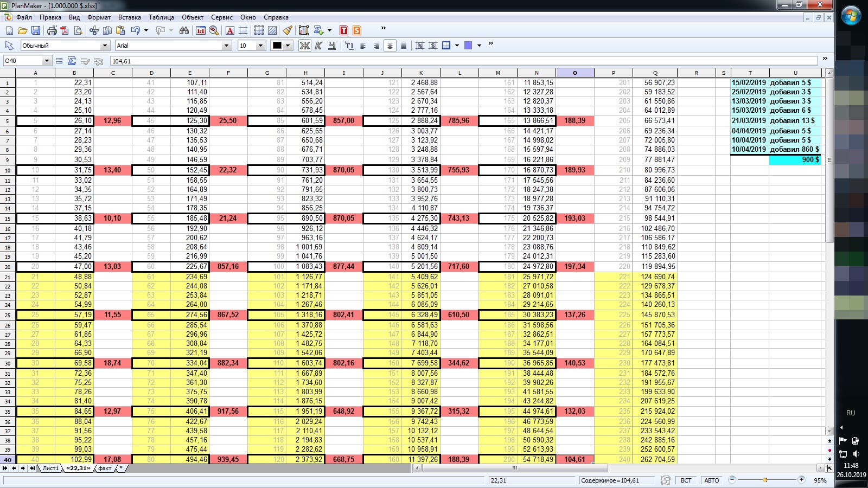Toggle italic formatting (К button)
This screenshot has height=488, width=868.
[x=318, y=46]
